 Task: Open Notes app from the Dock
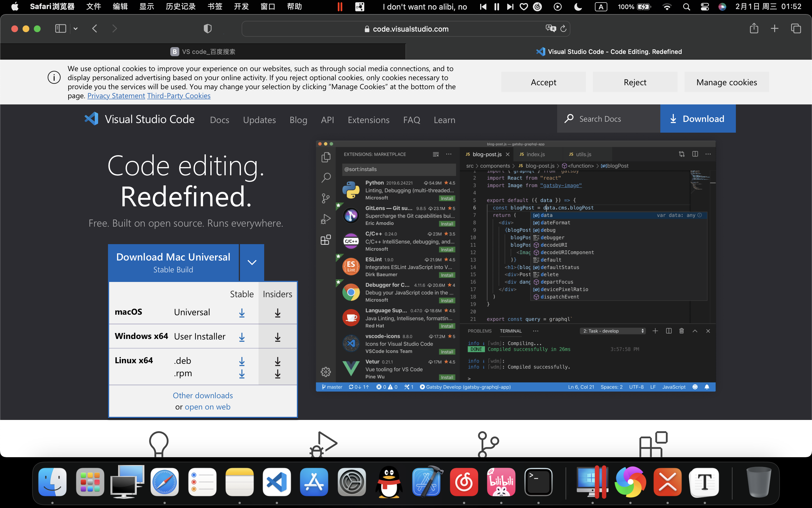tap(239, 482)
